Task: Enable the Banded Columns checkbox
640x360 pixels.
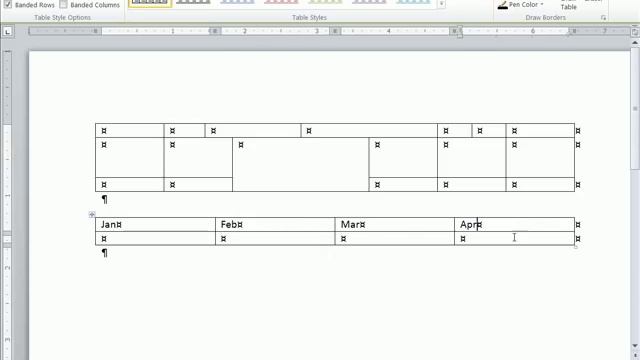Action: coord(63,4)
